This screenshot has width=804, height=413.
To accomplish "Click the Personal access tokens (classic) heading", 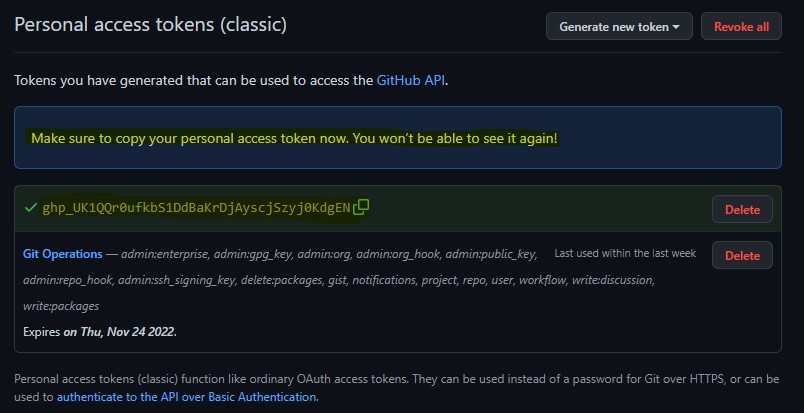I will (x=150, y=24).
